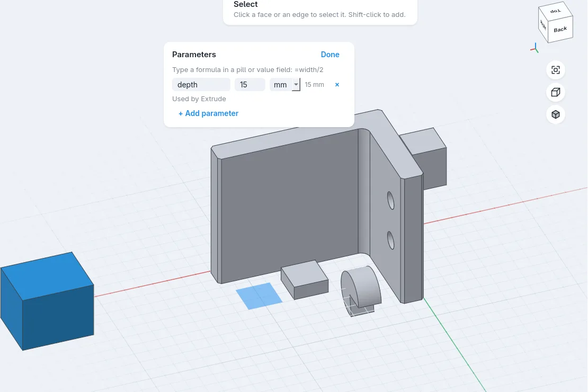
Task: Click the zoom-to-fit view icon
Action: coord(555,70)
